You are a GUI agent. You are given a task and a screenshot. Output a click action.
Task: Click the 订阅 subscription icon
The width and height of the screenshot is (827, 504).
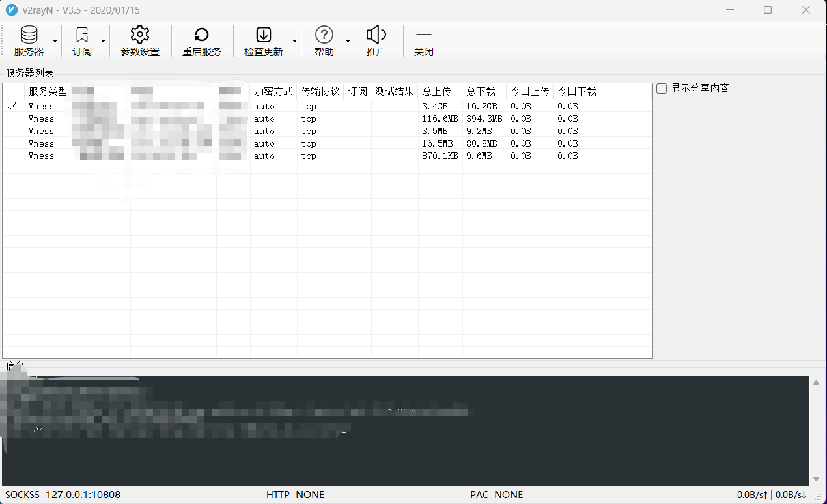click(x=82, y=40)
